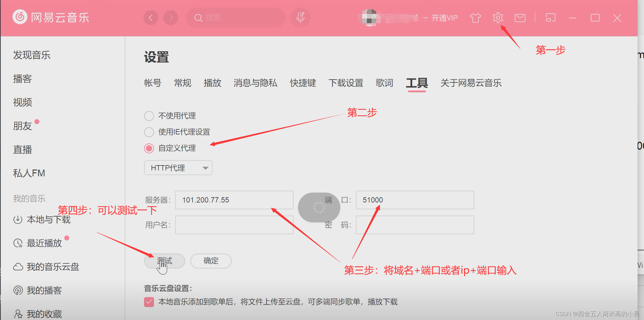The width and height of the screenshot is (644, 320).
Task: Open 视频 in the sidebar
Action: point(22,102)
